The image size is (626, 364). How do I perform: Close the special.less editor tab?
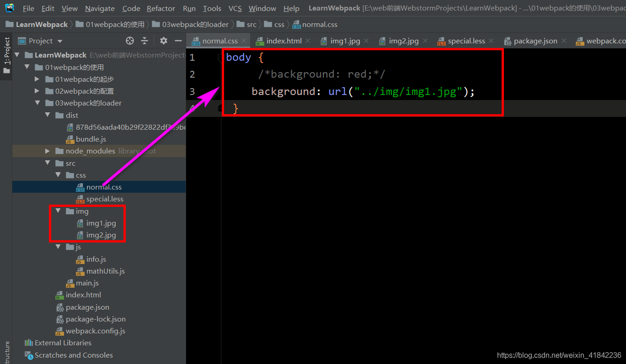pos(491,41)
